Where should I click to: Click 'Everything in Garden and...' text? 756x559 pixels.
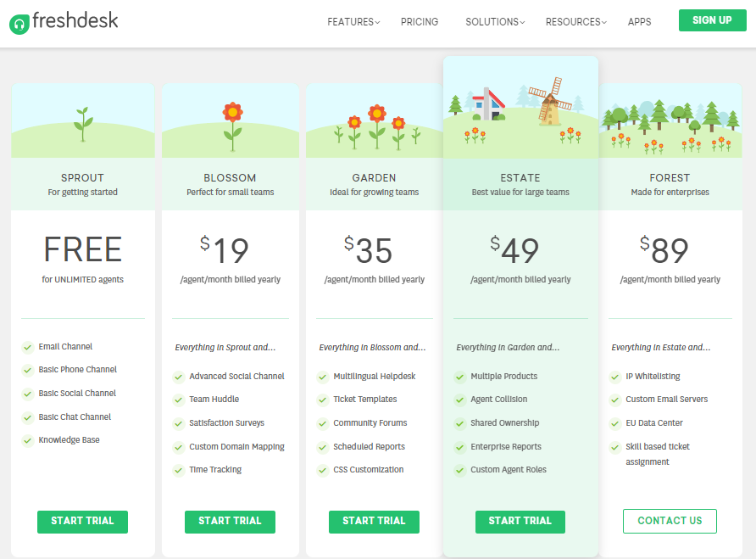508,348
